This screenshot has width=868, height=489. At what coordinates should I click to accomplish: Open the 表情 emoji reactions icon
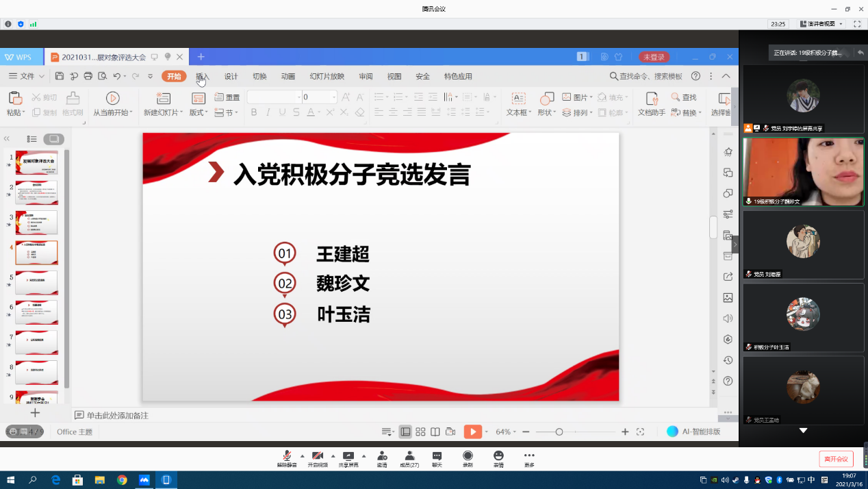498,456
